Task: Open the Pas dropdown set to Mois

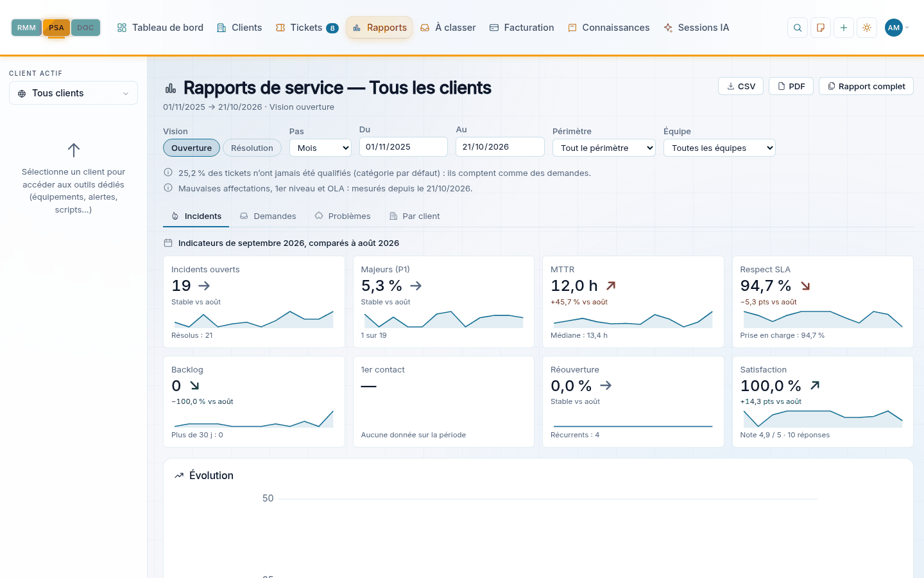Action: coord(320,148)
